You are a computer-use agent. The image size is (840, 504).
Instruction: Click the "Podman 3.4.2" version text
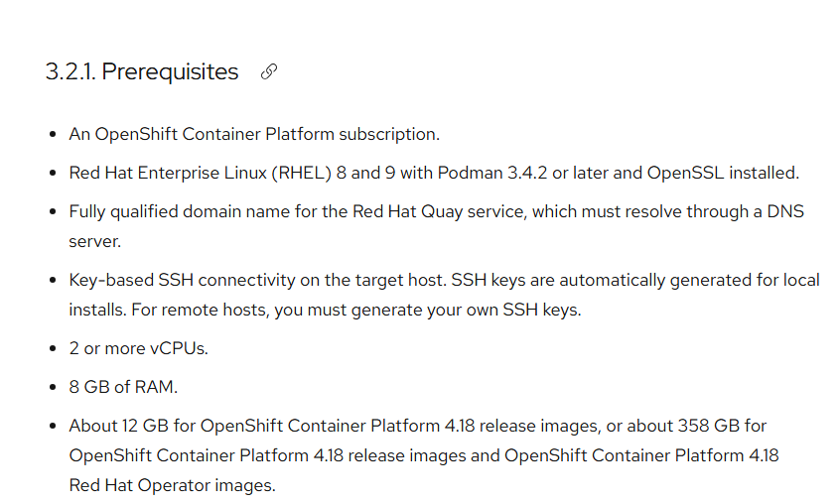point(492,173)
